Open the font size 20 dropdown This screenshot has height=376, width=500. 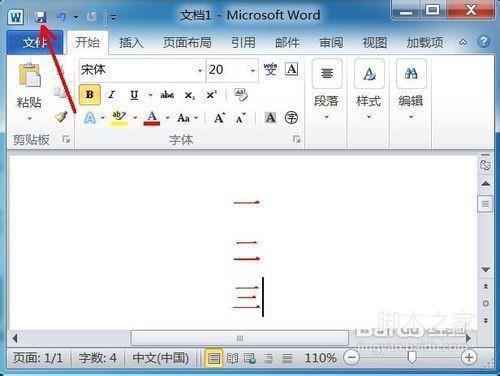[252, 70]
